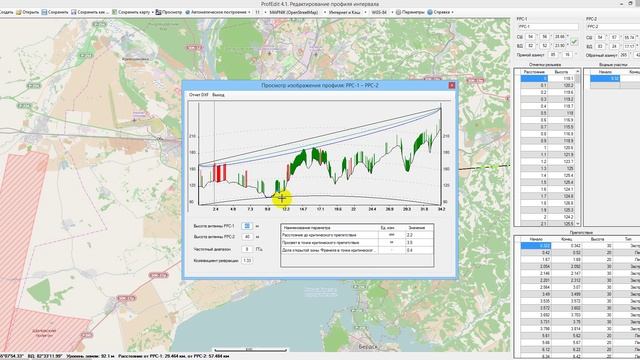Select relief row with height 120.2
The image size is (640, 360).
click(x=547, y=85)
